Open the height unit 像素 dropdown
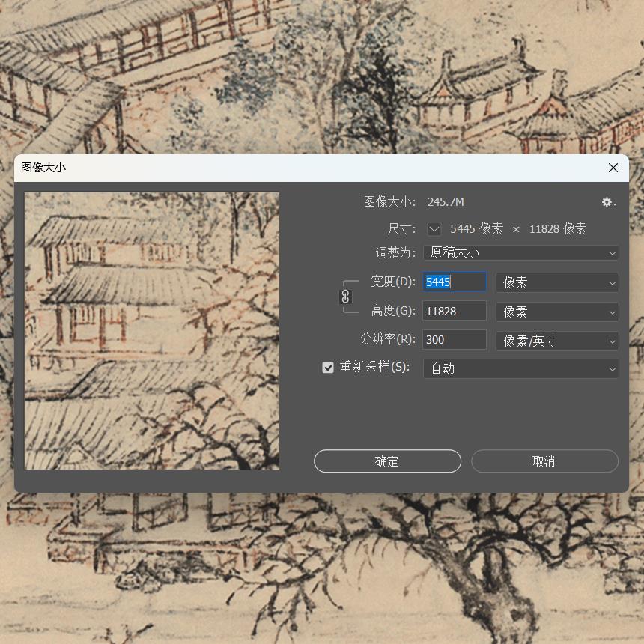Image resolution: width=644 pixels, height=644 pixels. pos(557,312)
